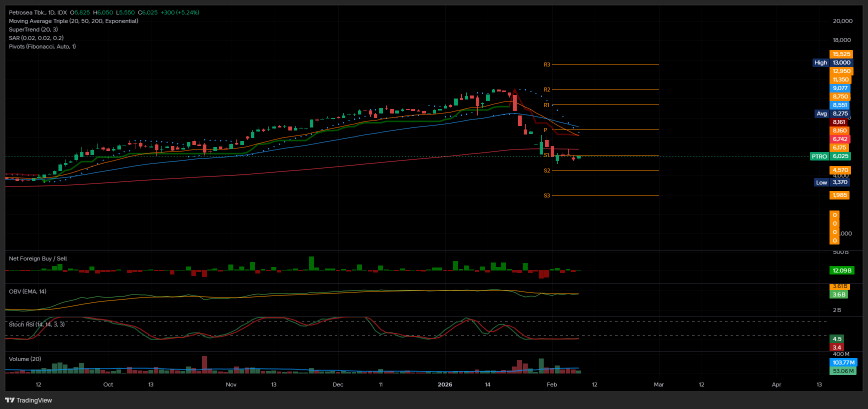Viewport: 868px width, 409px height.
Task: Click the Apr label on the time axis
Action: (x=777, y=384)
